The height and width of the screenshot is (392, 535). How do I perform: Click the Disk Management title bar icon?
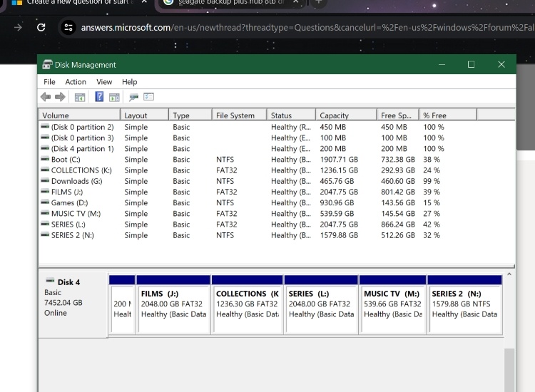pos(47,64)
